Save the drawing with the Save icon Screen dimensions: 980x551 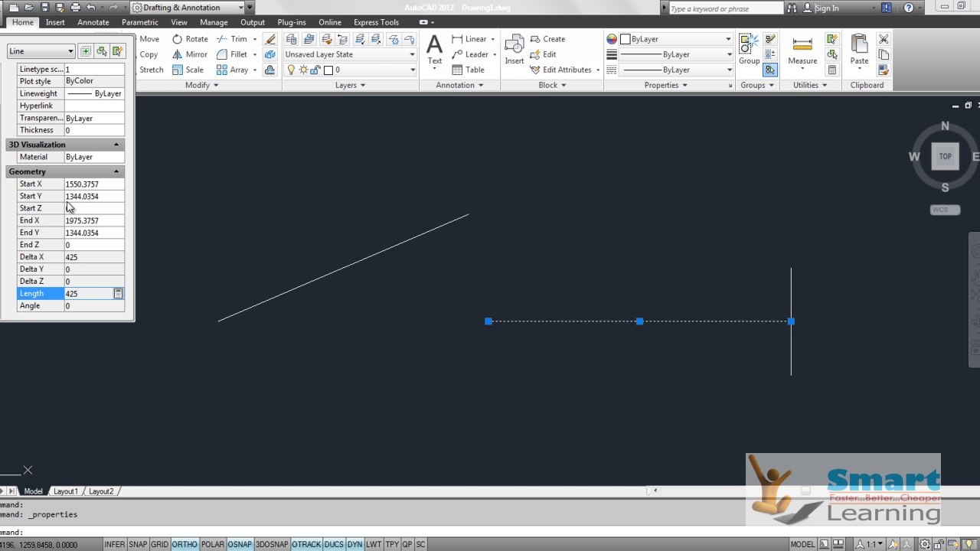44,8
